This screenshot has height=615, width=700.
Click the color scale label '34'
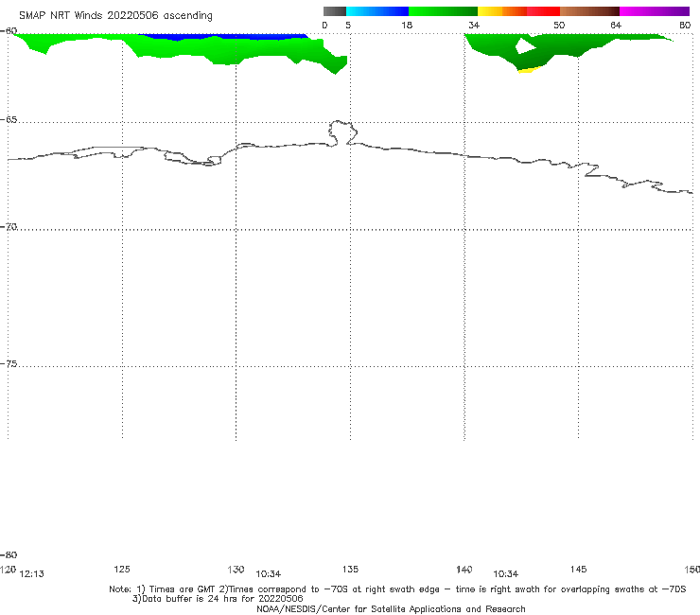[x=474, y=25]
